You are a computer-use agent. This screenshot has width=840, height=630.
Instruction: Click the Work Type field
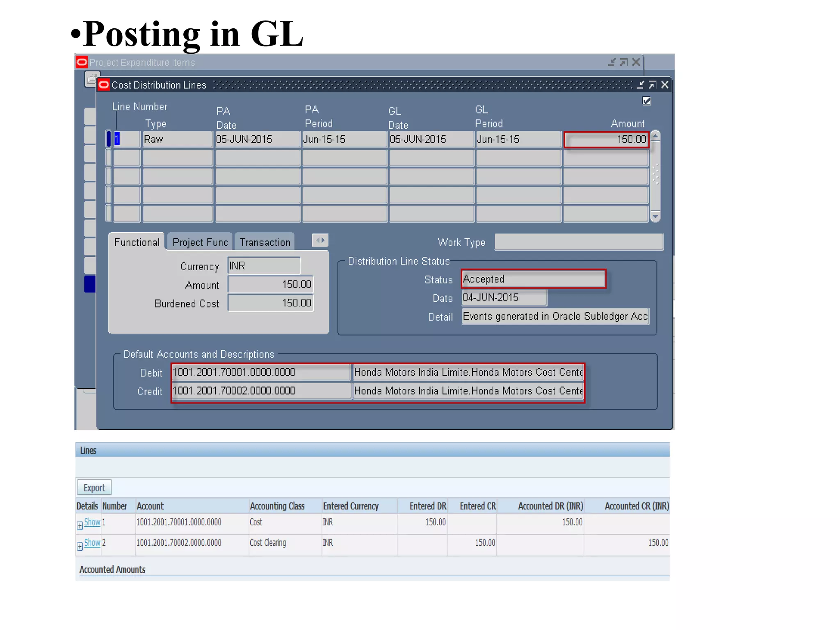[578, 242]
